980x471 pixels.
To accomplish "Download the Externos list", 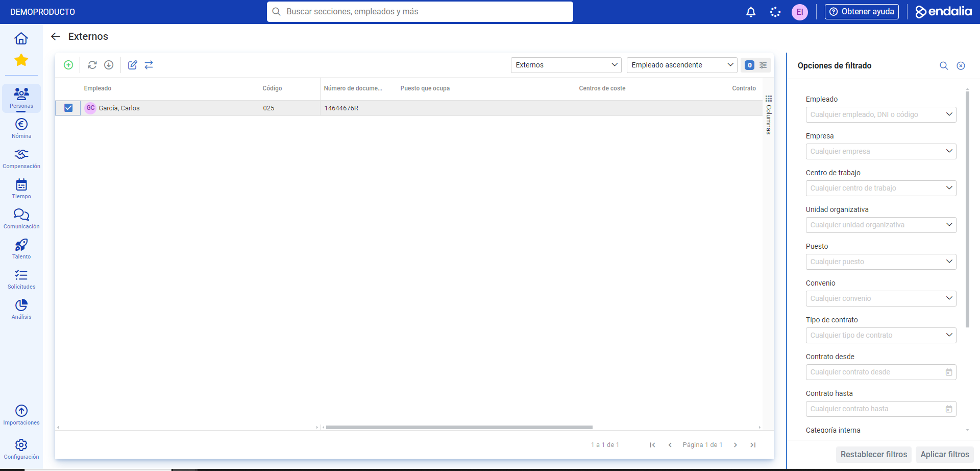I will (109, 65).
